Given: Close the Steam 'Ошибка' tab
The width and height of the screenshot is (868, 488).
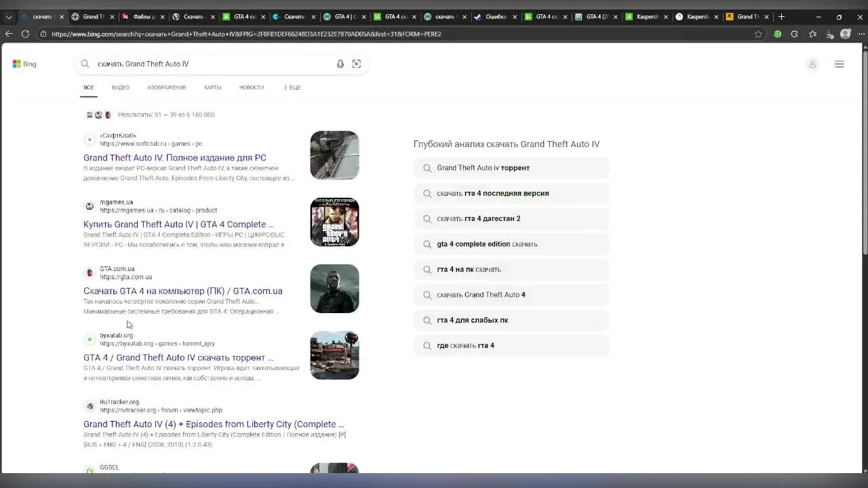Looking at the screenshot, I should 515,17.
